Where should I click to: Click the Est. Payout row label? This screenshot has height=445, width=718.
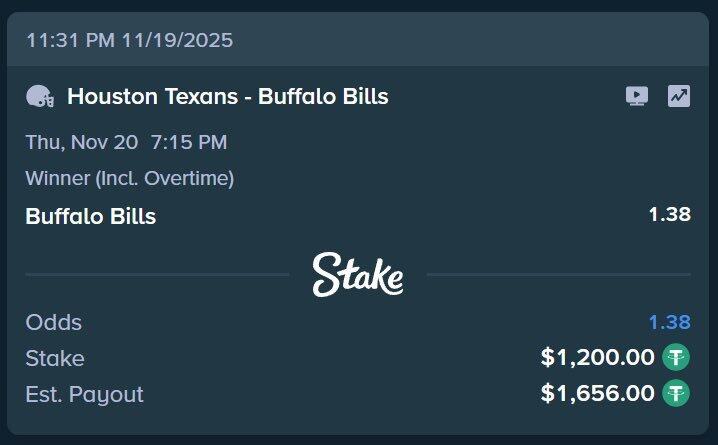(85, 394)
